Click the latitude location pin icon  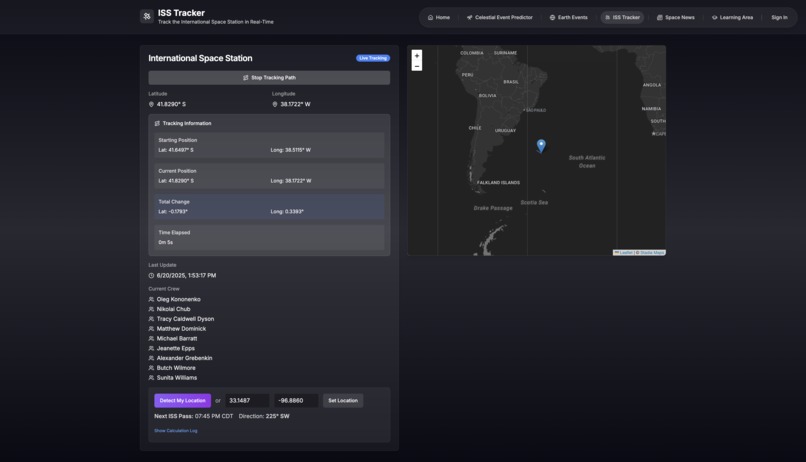tap(151, 104)
